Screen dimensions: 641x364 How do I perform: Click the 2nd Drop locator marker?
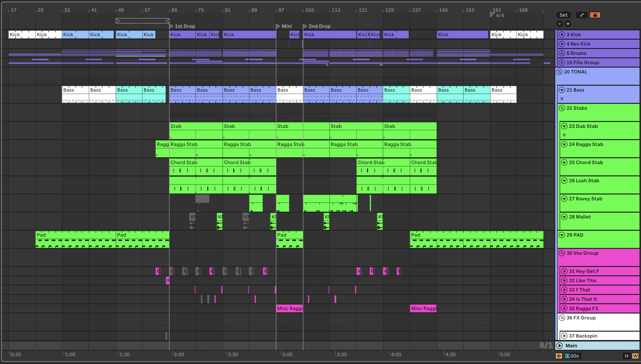[x=305, y=26]
